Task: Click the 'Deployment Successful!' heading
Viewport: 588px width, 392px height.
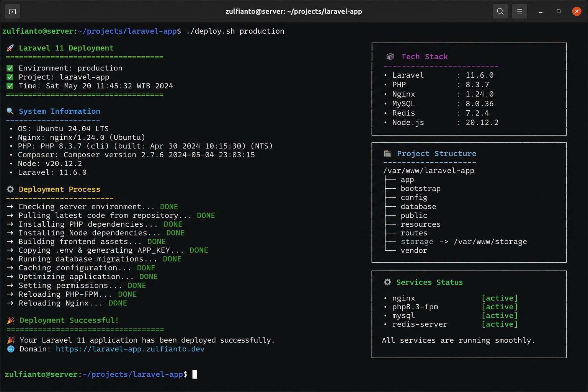Action: click(69, 320)
